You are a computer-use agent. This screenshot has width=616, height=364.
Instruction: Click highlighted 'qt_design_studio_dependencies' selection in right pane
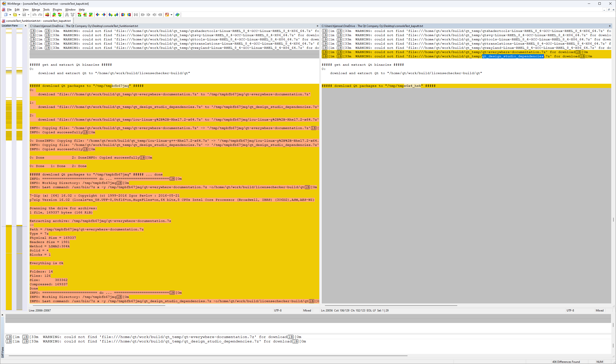coord(513,57)
